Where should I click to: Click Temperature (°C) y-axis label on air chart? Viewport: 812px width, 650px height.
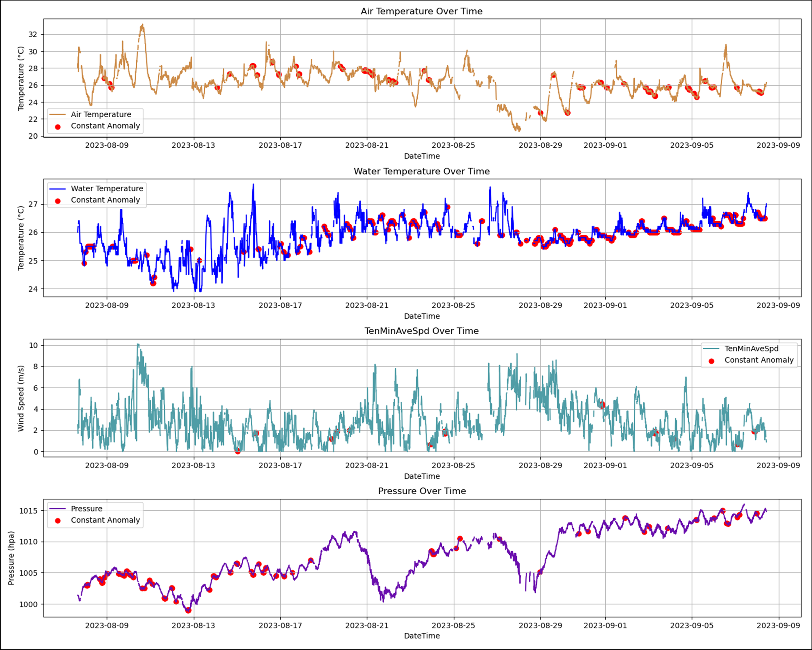[x=21, y=78]
